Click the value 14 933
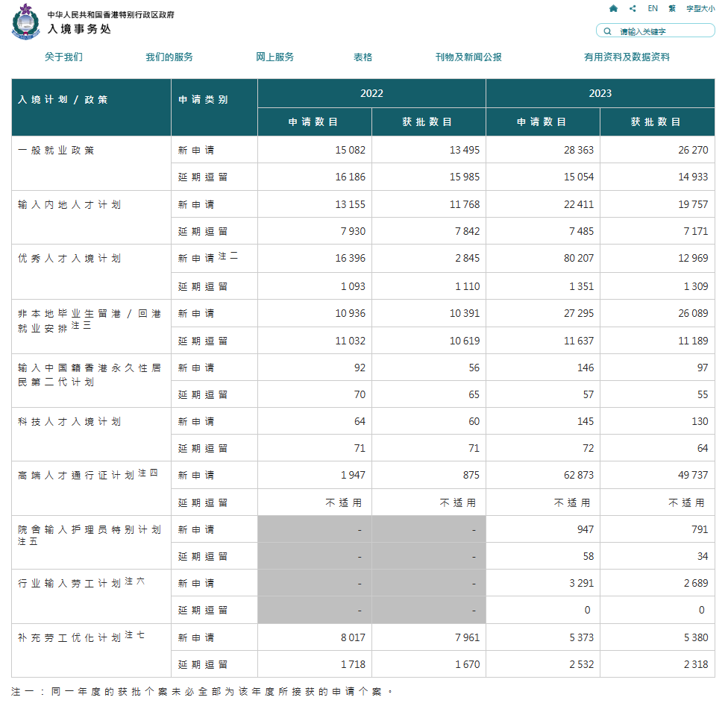The width and height of the screenshot is (728, 703). point(693,177)
